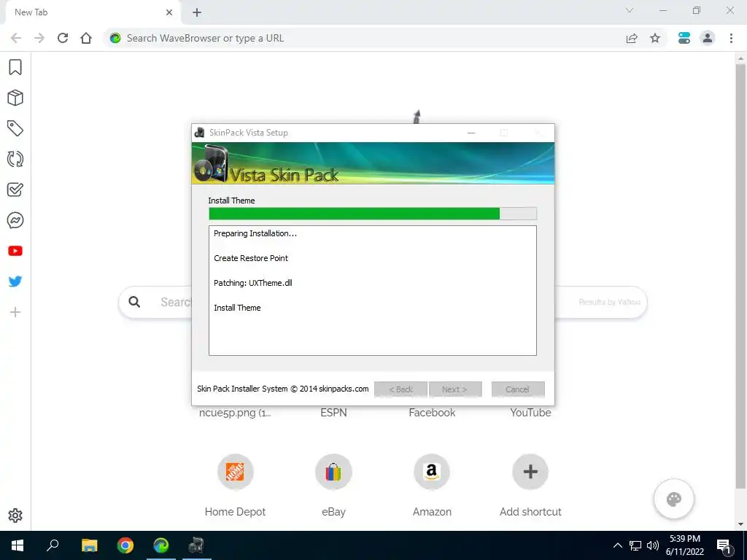Click the 'Patching: UXTheme.dll' log line
747x560 pixels.
pyautogui.click(x=253, y=283)
